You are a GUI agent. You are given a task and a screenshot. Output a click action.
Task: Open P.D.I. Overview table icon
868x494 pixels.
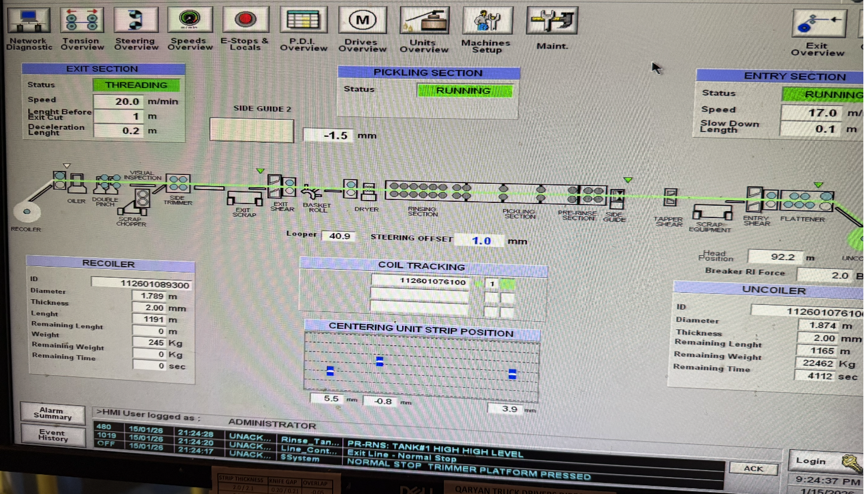(x=303, y=21)
